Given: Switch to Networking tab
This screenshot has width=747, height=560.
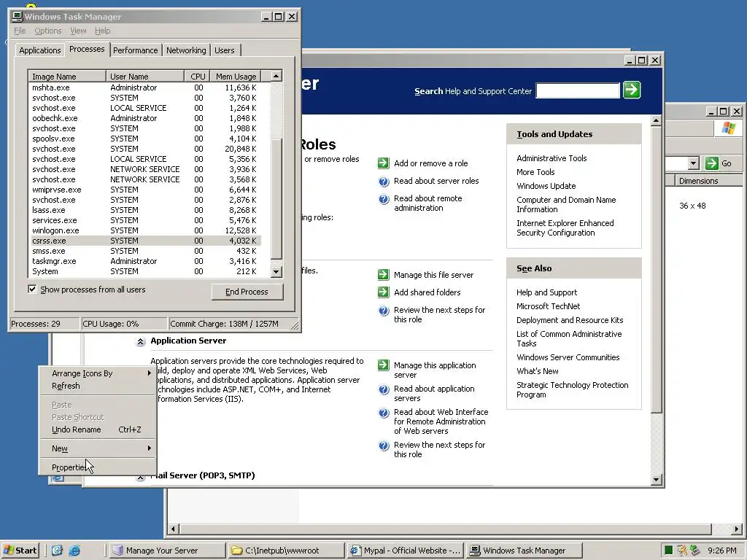Looking at the screenshot, I should click(186, 50).
